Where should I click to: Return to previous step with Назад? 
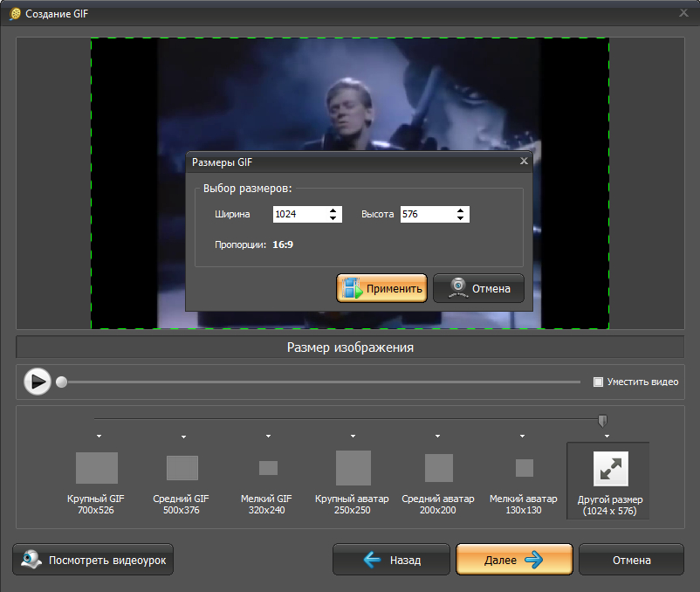click(x=391, y=560)
